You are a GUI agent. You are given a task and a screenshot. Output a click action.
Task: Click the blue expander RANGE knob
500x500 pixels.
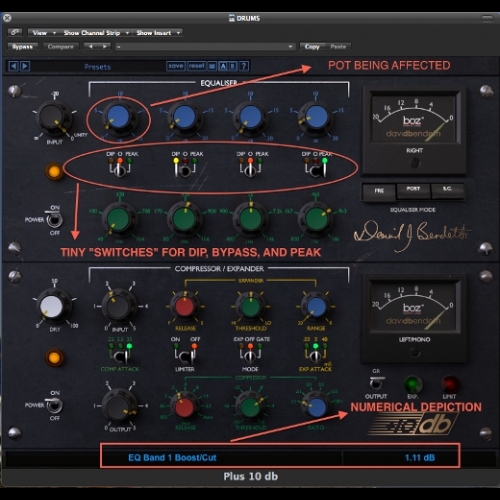pyautogui.click(x=316, y=307)
